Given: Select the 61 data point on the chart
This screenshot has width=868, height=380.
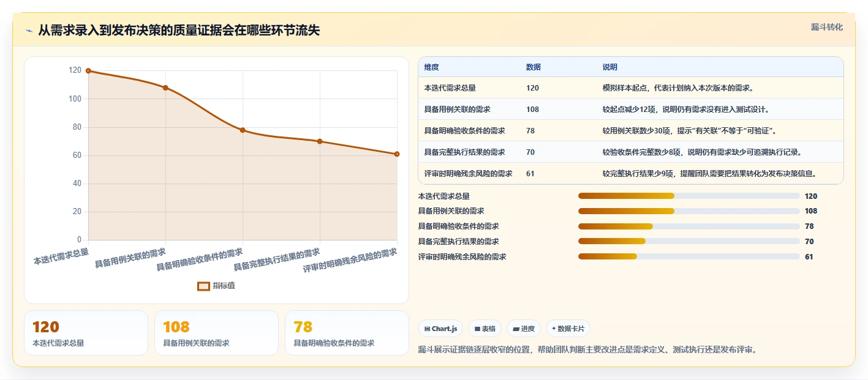Looking at the screenshot, I should click(x=397, y=154).
